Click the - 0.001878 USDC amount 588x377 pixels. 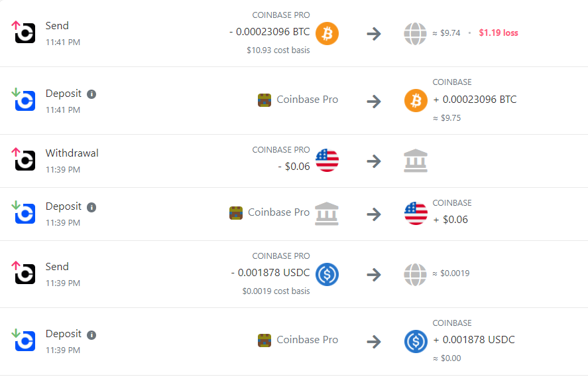tap(270, 273)
